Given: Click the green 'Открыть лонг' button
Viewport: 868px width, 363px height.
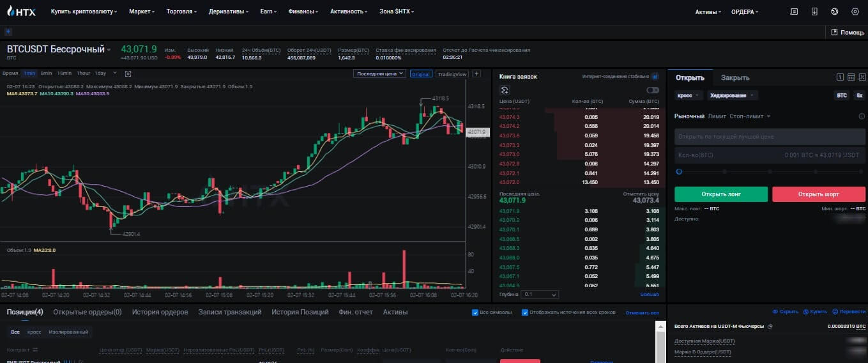Looking at the screenshot, I should [x=721, y=194].
